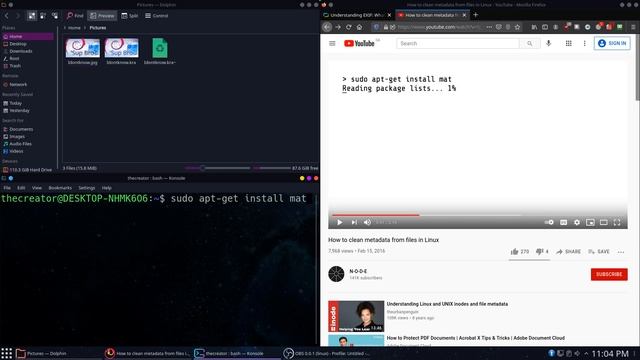Screen dimensions: 640x360
Task: Close the How to clean metadata tab
Action: click(464, 15)
